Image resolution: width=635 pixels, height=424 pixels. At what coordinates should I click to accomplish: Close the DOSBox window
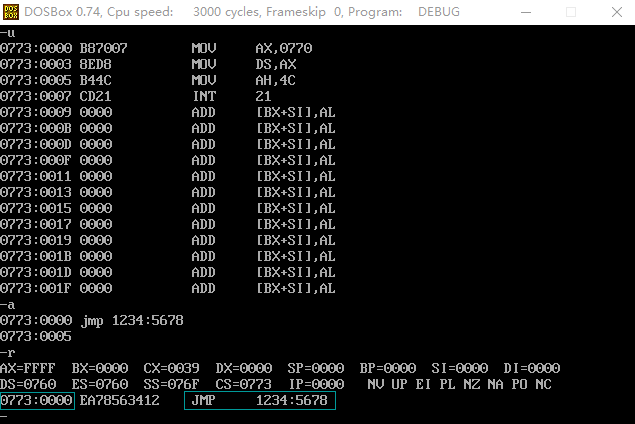point(616,12)
